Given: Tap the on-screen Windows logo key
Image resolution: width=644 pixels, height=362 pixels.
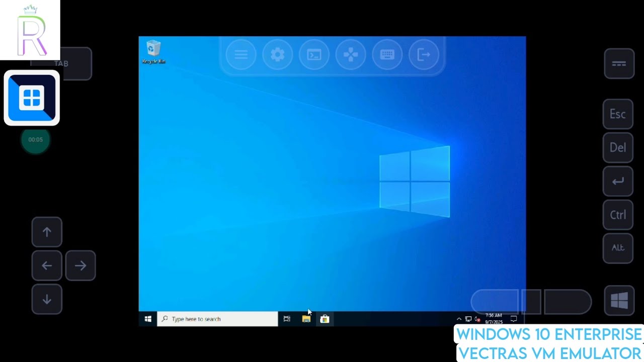Looking at the screenshot, I should coord(619,301).
